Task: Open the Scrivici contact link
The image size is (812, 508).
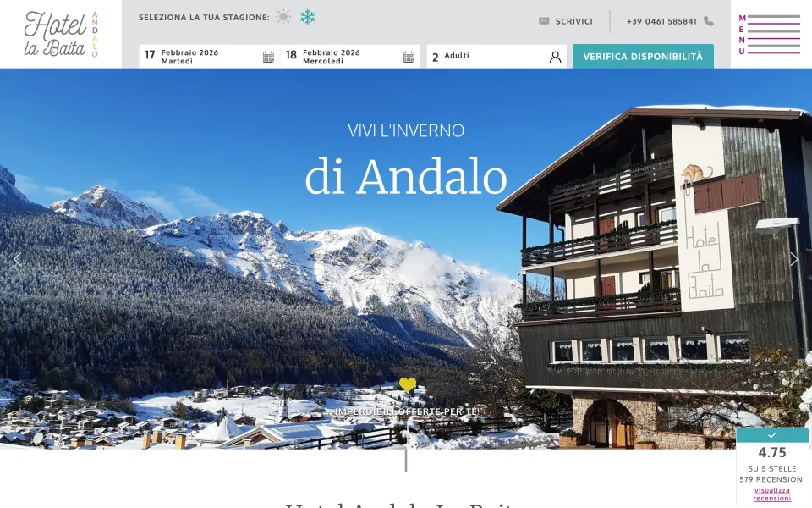Action: (x=573, y=21)
